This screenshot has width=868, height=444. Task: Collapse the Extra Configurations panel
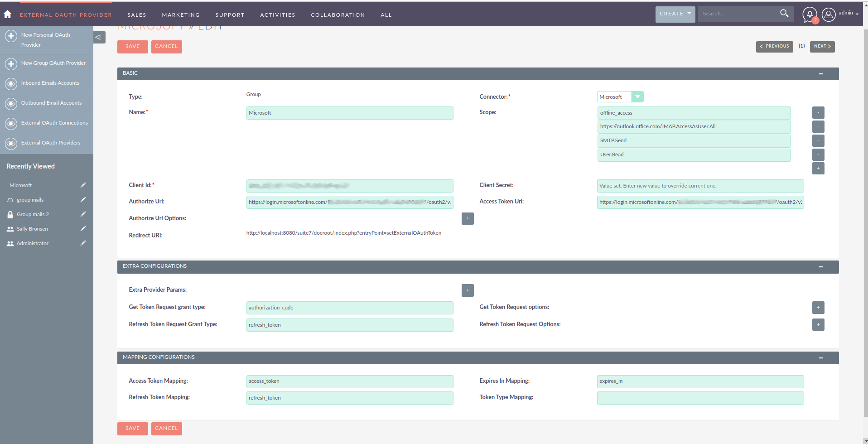coord(820,267)
